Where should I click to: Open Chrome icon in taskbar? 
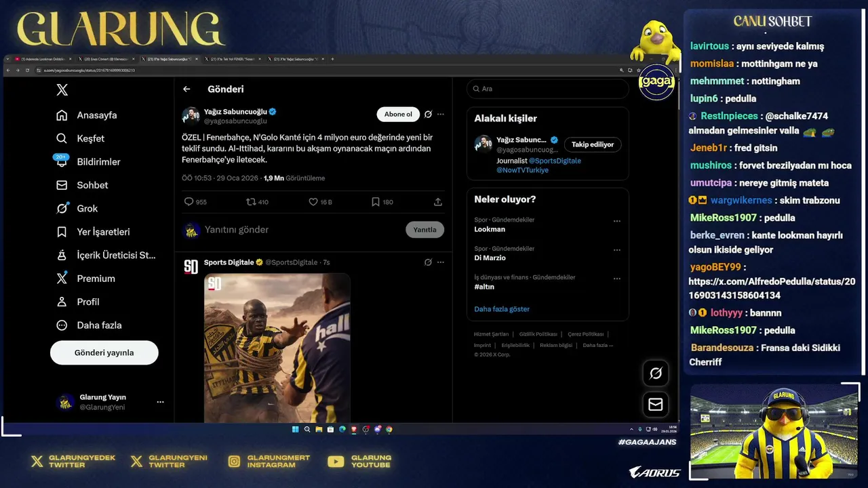coord(389,429)
